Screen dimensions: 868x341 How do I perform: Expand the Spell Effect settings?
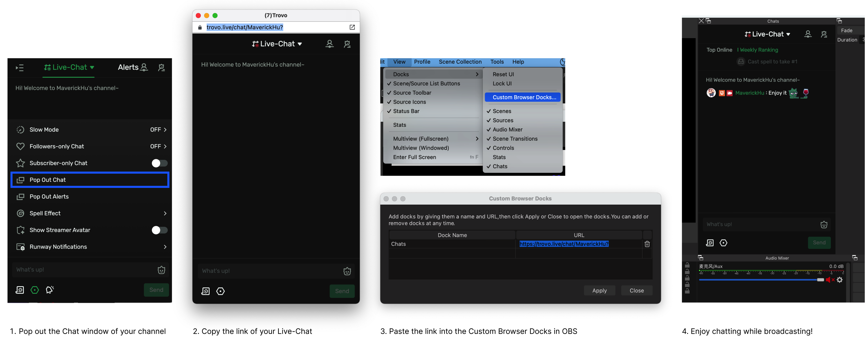[x=165, y=213]
